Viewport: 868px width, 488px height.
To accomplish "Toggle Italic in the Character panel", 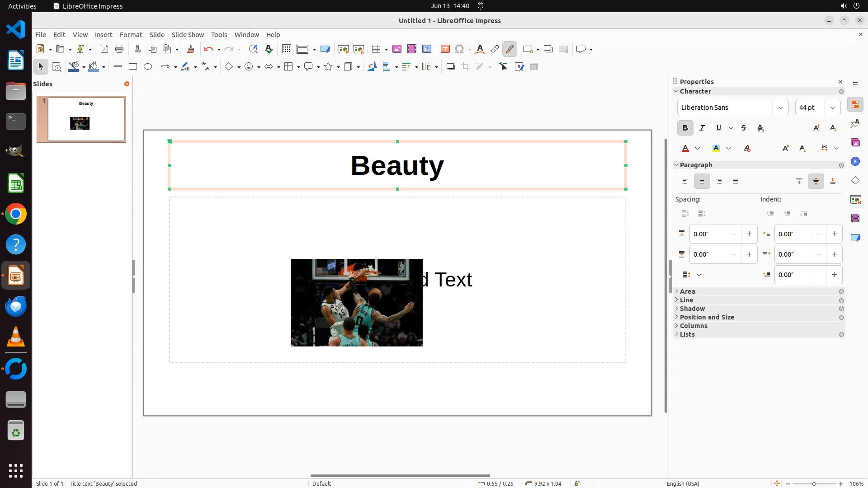I will [702, 128].
